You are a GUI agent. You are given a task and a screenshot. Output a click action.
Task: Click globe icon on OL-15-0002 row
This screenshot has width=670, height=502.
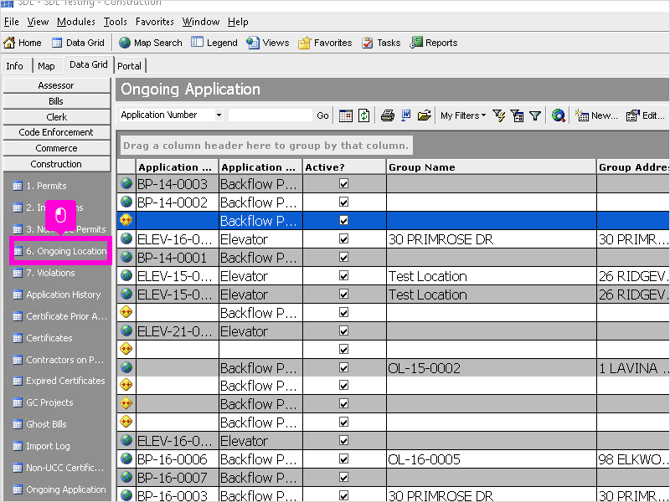[126, 367]
